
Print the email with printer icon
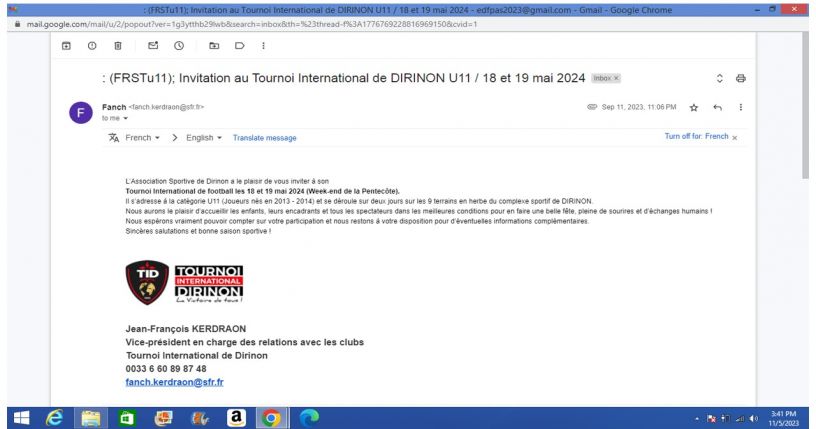pos(741,79)
